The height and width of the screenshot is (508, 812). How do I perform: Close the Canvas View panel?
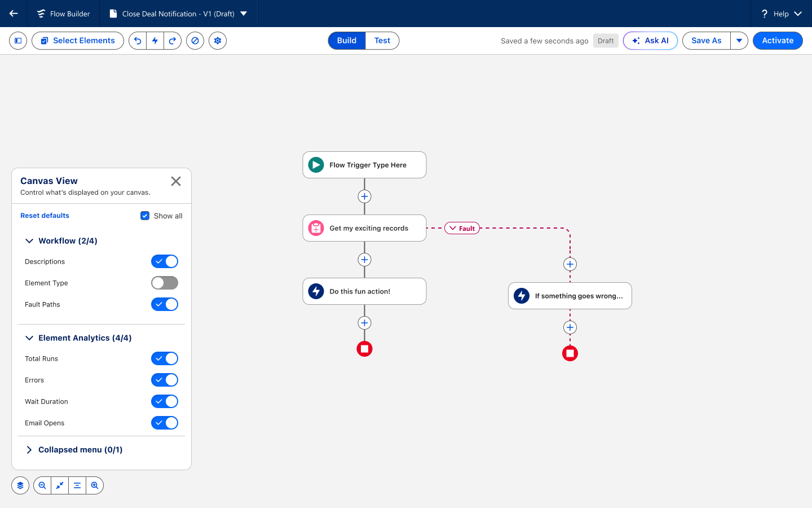(x=176, y=181)
